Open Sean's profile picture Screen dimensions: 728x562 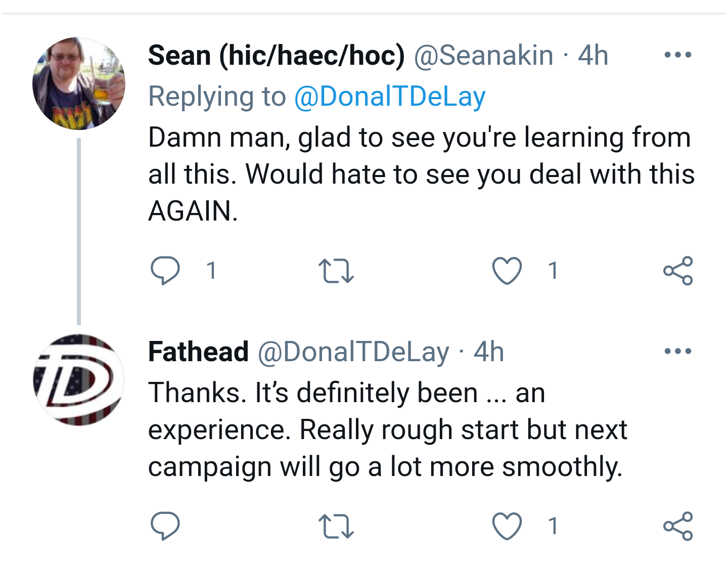[x=79, y=83]
